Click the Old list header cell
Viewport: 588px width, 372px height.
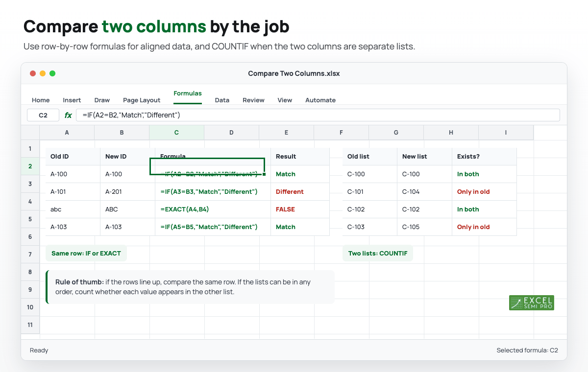click(370, 157)
